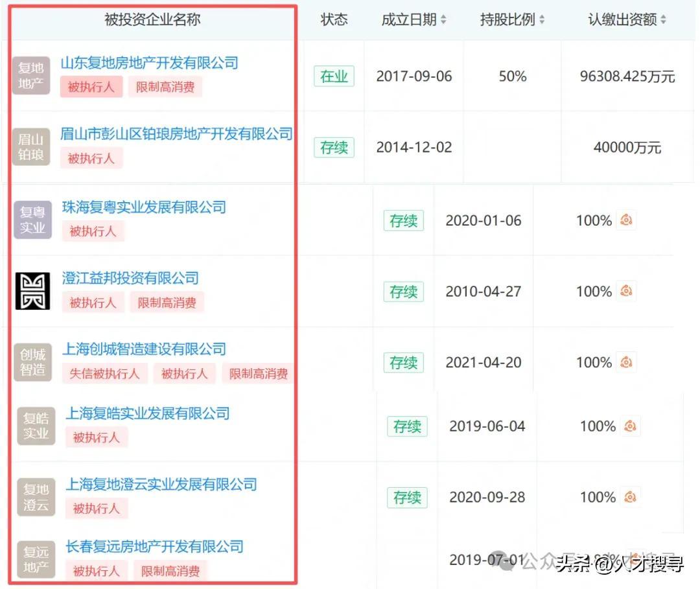Open 澄江益邦投资有限公司 link
The height and width of the screenshot is (589, 700).
click(130, 278)
